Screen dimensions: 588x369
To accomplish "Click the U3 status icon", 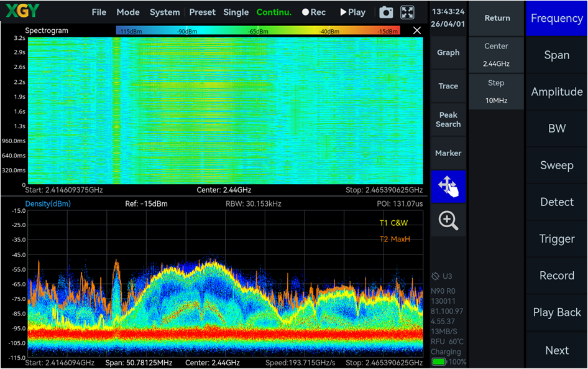I will click(x=435, y=276).
